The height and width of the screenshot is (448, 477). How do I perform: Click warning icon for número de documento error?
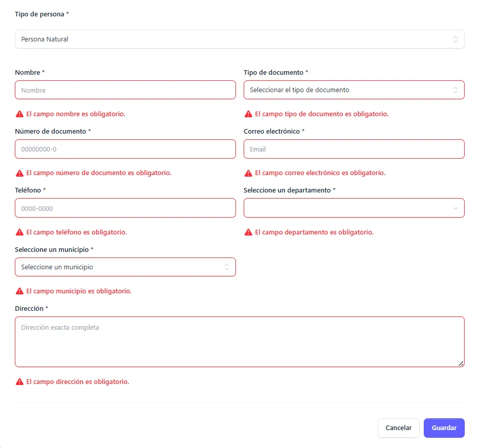[x=19, y=173]
